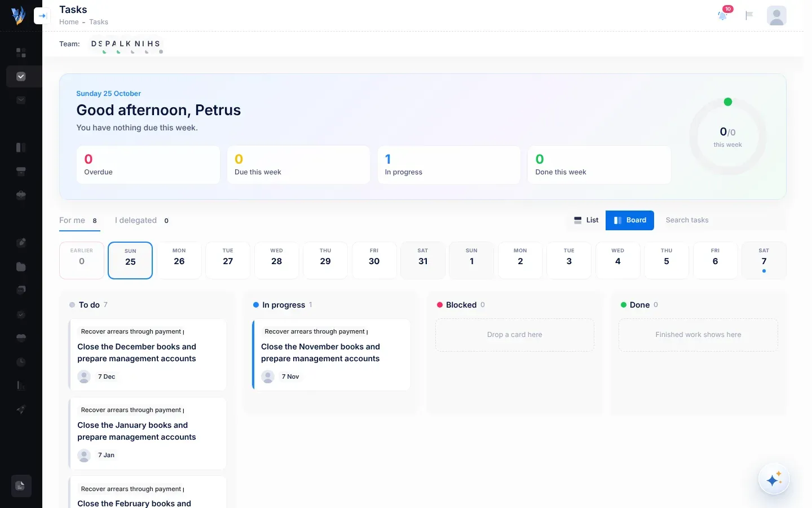Select Wednesday 4 in the date strip
Image resolution: width=812 pixels, height=508 pixels.
tap(618, 260)
